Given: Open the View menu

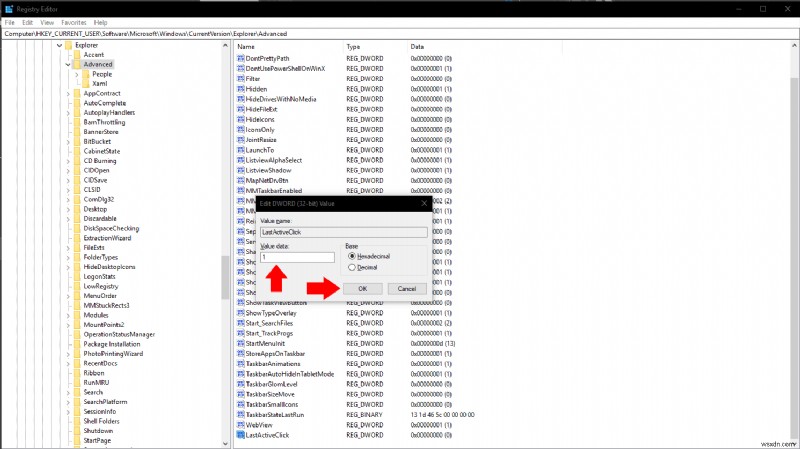Looking at the screenshot, I should coord(47,22).
